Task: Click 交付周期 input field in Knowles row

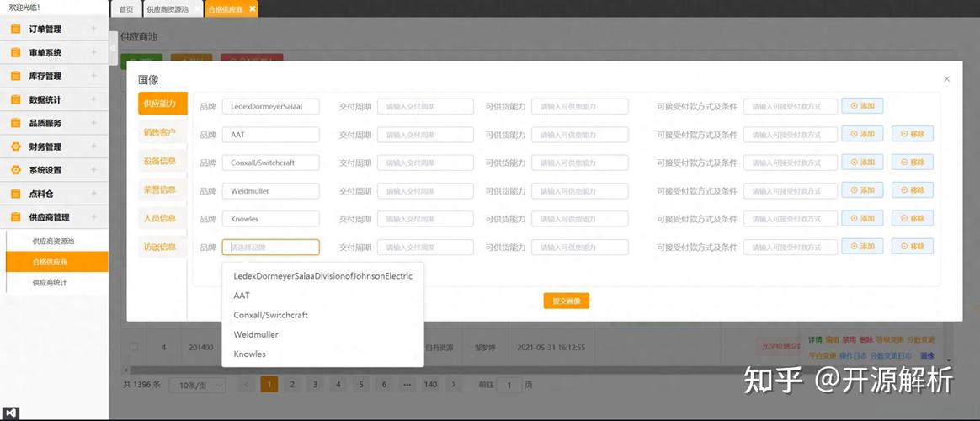Action: 425,219
